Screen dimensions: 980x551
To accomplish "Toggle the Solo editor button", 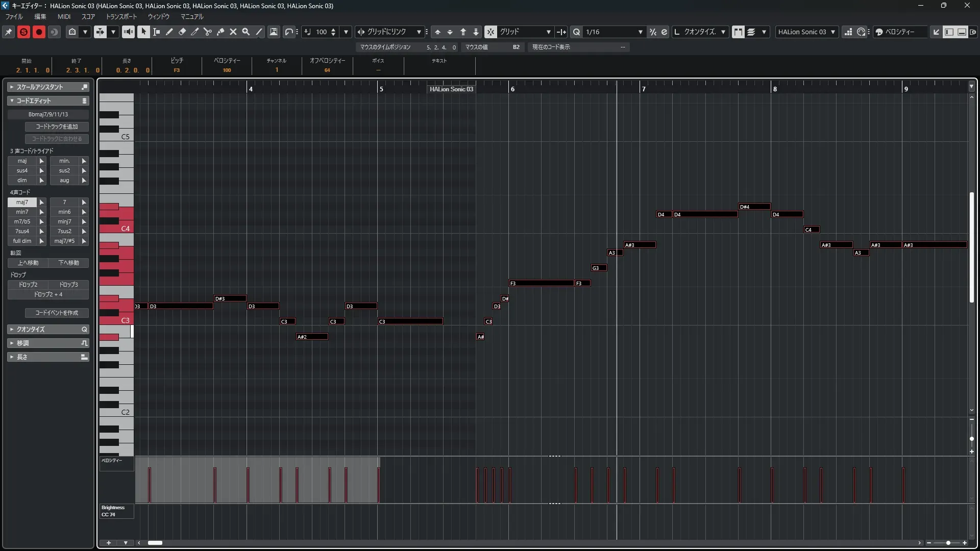I will point(23,32).
